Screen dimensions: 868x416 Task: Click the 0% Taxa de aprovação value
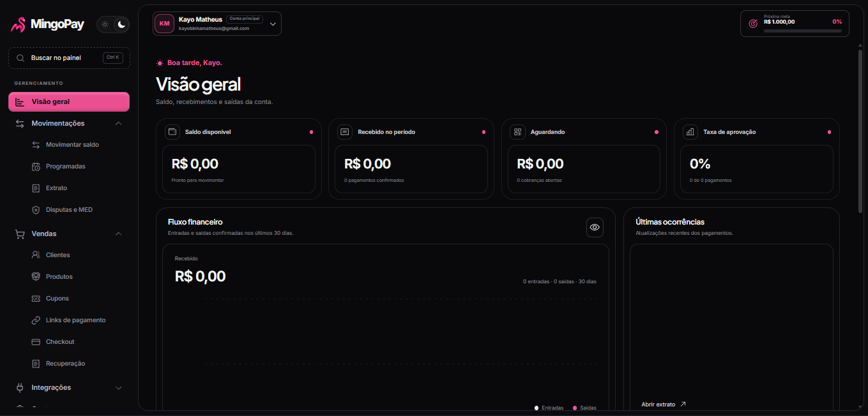700,164
